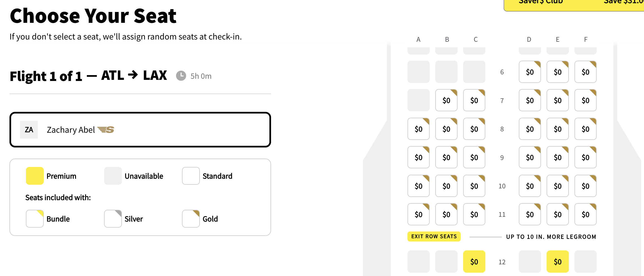This screenshot has height=276, width=644.
Task: Click the Gold membership seat icon in the legend
Action: click(x=191, y=219)
